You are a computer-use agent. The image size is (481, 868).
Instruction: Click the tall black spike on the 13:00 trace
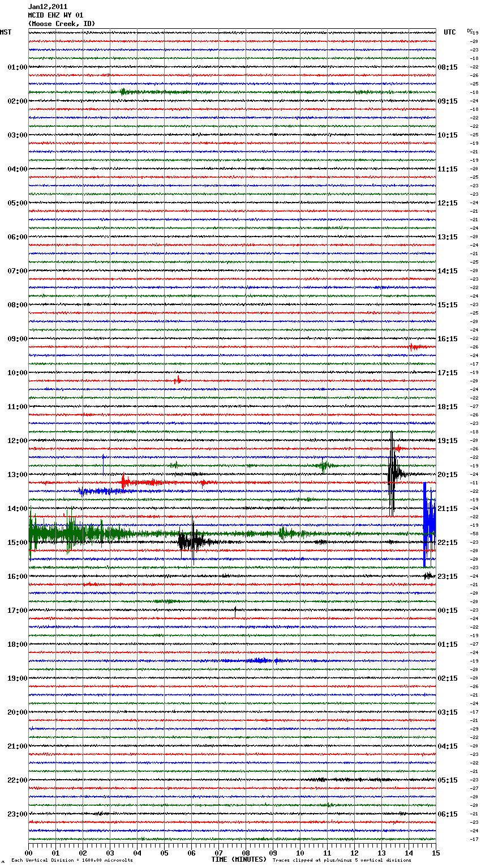pyautogui.click(x=392, y=474)
